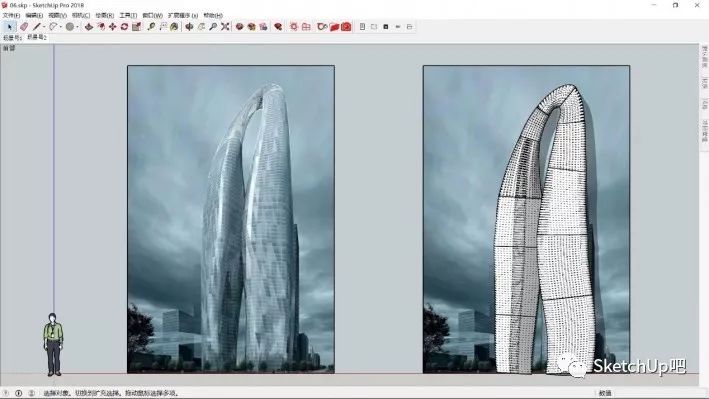Open the File (F) menu
Screen dimensions: 709x399
pyautogui.click(x=11, y=15)
